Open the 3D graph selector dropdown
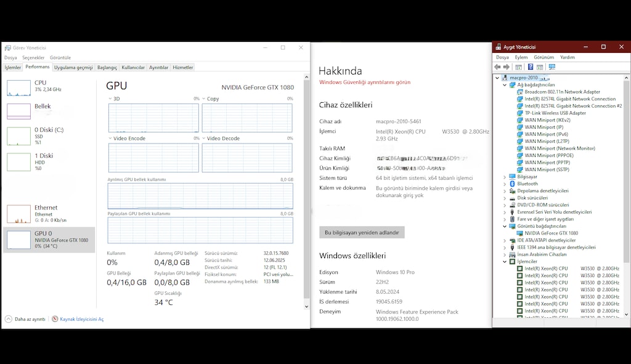The width and height of the screenshot is (631, 364). coord(110,99)
